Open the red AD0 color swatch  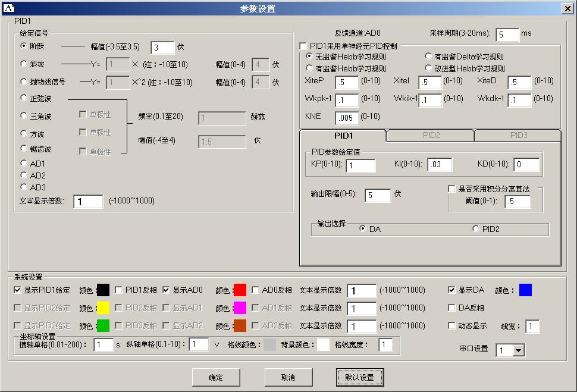tap(240, 290)
